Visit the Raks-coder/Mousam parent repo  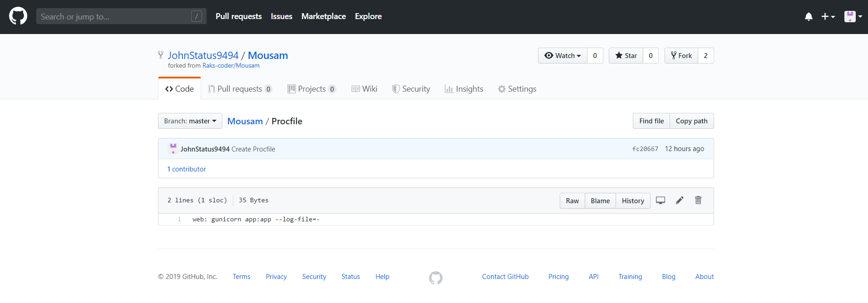coord(231,66)
